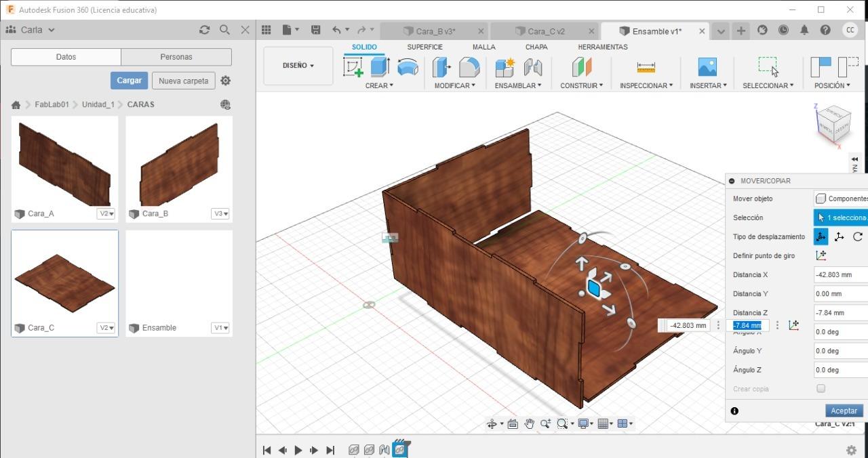This screenshot has width=868, height=458.
Task: Click timeline Play button
Action: (x=298, y=451)
